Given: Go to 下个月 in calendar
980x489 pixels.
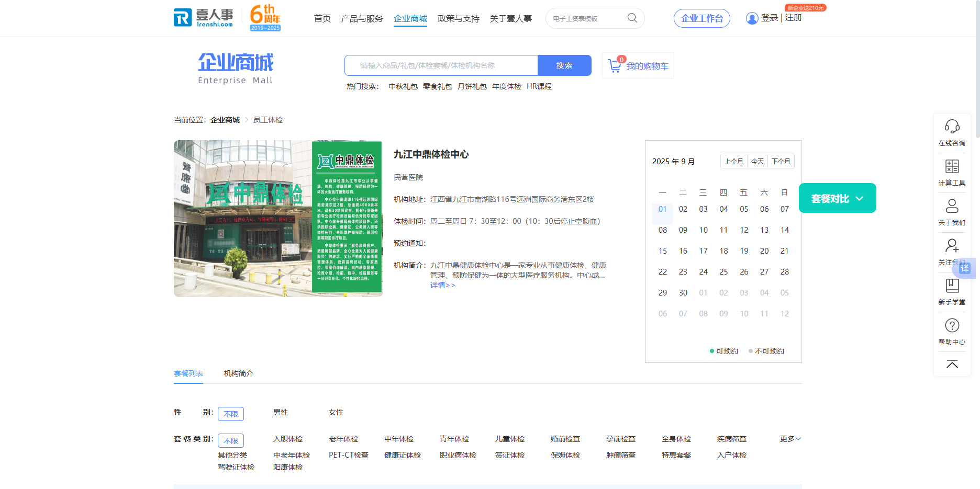Looking at the screenshot, I should [x=781, y=161].
